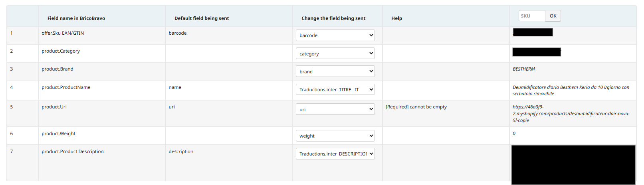Viewport: 644px width, 185px height.
Task: Click the 'Default field being sent' header
Action: coord(202,18)
